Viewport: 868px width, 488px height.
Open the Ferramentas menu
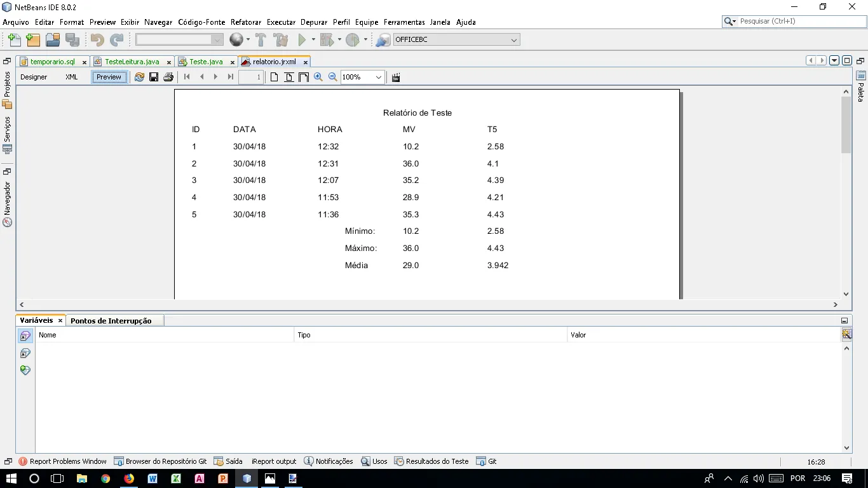[x=404, y=22]
